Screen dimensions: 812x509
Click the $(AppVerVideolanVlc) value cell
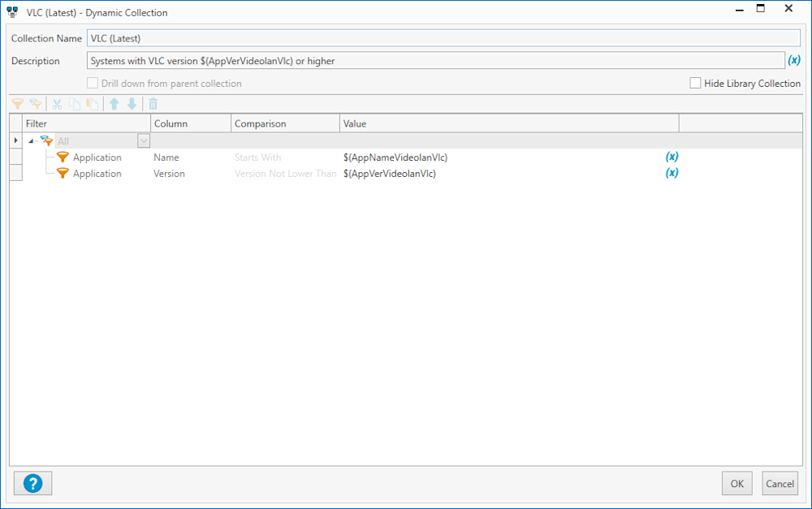point(390,174)
